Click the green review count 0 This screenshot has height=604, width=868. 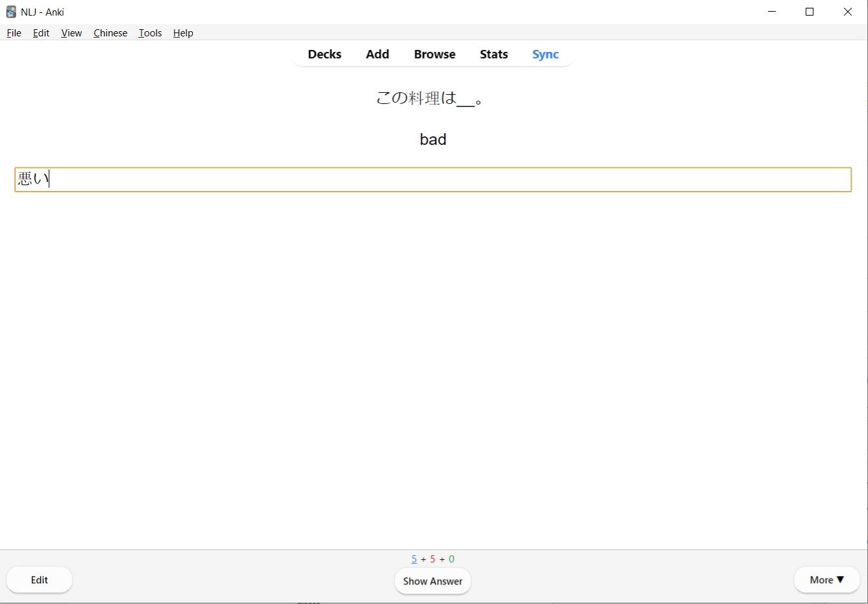click(451, 559)
